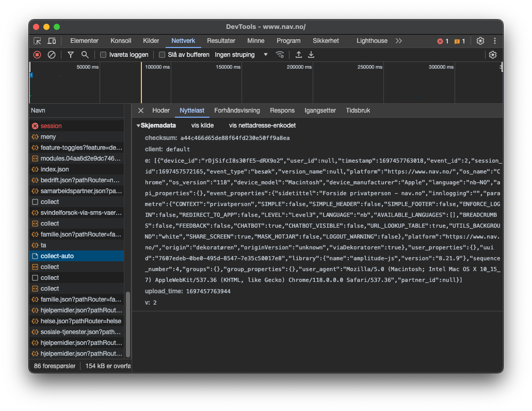
Task: Switch to the Konsoll tab
Action: pyautogui.click(x=121, y=41)
